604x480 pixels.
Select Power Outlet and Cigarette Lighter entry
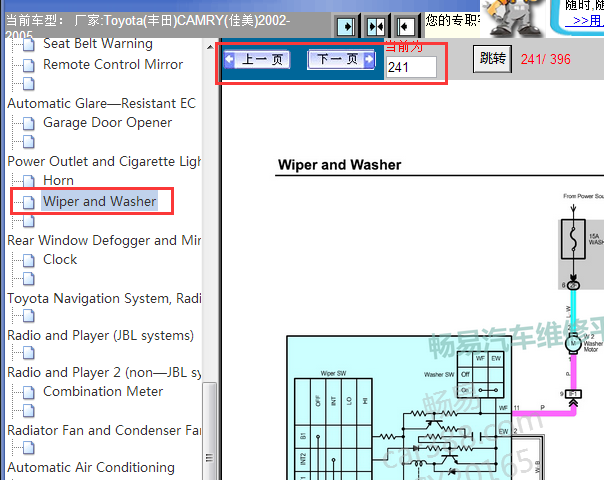coord(104,161)
